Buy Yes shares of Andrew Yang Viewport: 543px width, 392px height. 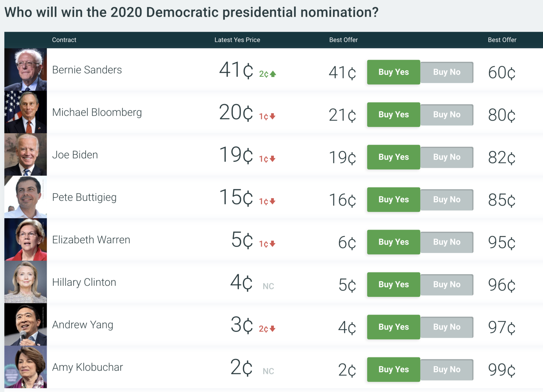click(x=393, y=327)
